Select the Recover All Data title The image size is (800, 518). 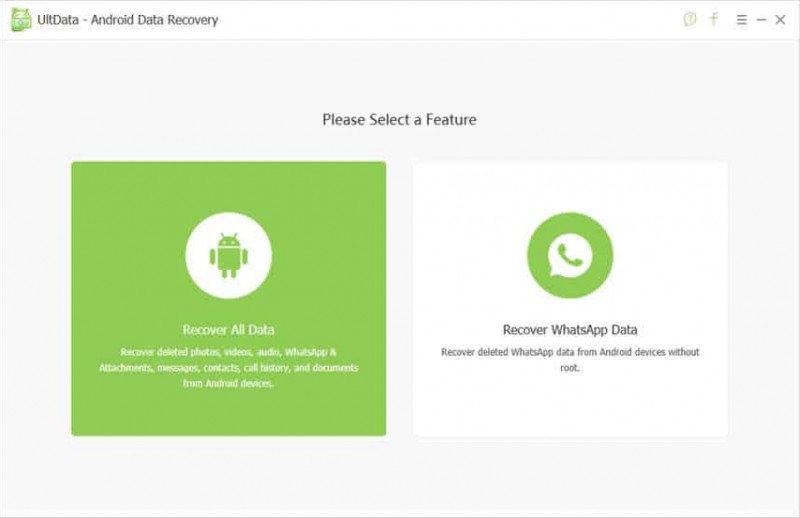tap(229, 330)
